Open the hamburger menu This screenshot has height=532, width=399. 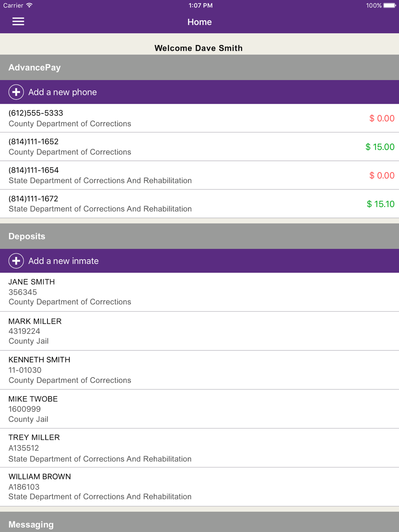(18, 22)
